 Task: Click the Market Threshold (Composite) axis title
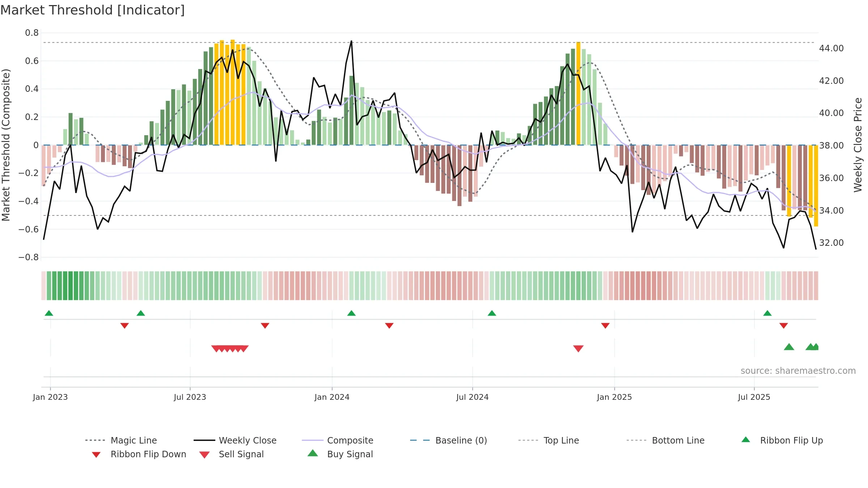point(6,145)
